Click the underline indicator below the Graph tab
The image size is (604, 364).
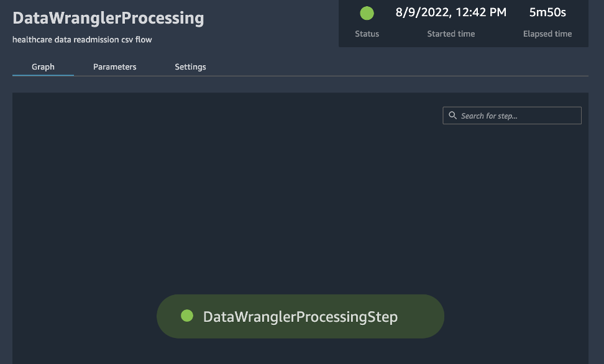click(x=42, y=75)
